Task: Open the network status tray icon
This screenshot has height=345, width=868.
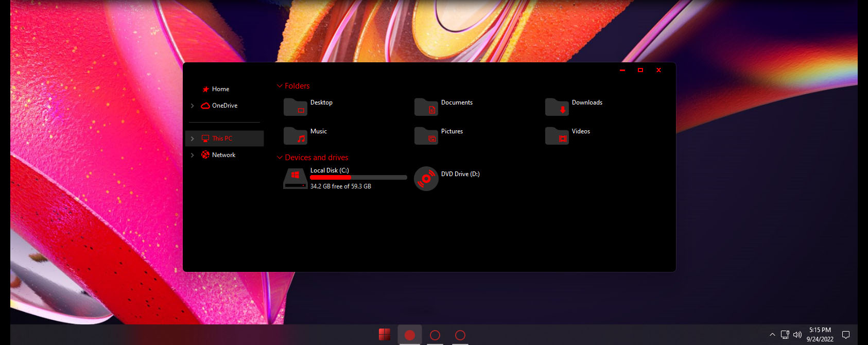Action: [785, 335]
